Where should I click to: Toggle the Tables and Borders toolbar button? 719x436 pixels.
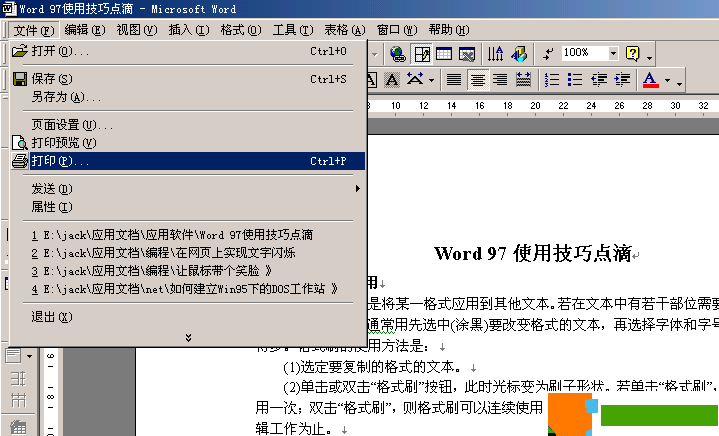coord(421,54)
